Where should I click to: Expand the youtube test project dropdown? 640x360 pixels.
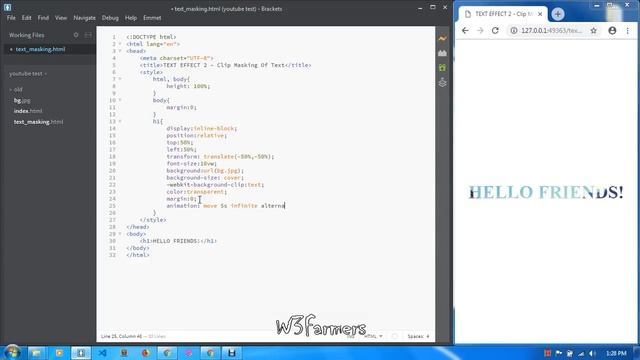click(28, 74)
